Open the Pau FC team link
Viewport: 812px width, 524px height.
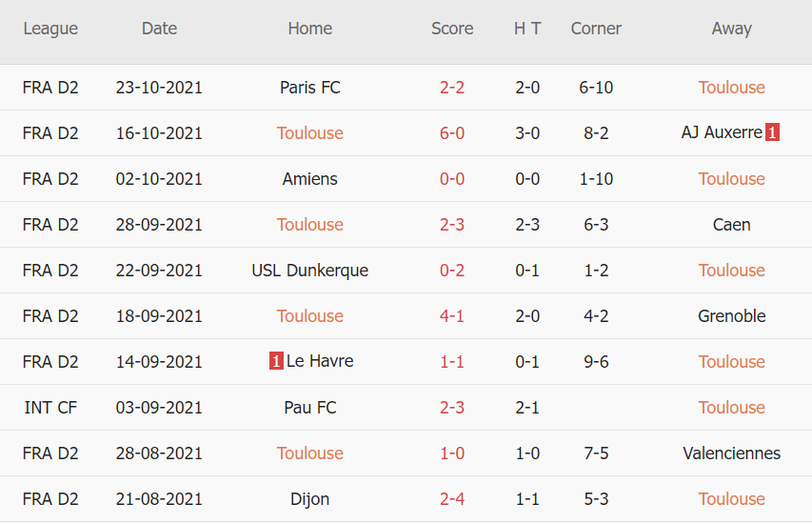(x=310, y=408)
